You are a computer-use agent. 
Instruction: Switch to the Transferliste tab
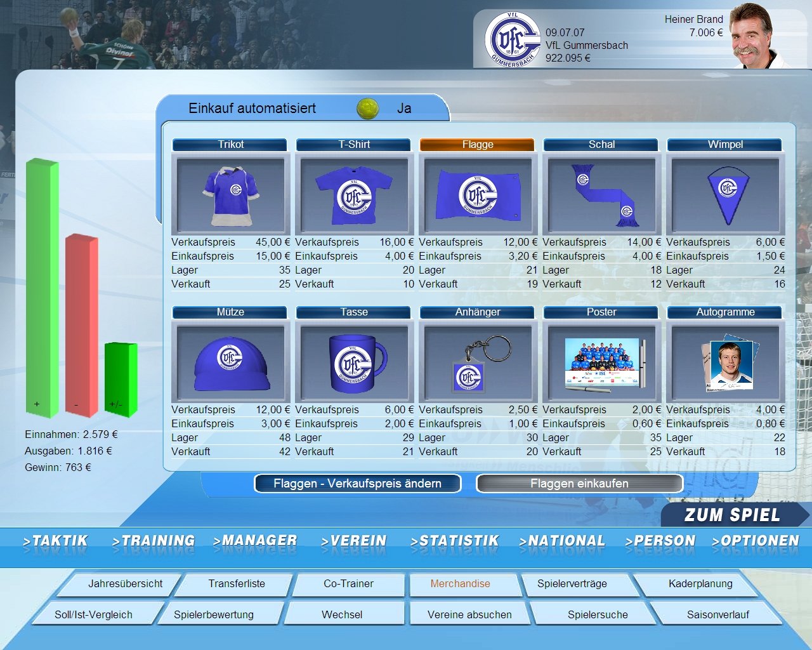pos(237,584)
